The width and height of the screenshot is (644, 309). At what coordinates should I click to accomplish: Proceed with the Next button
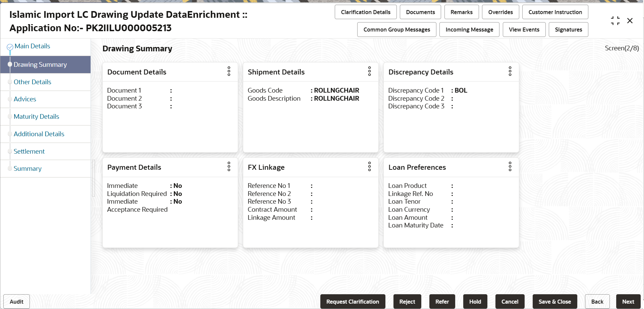click(628, 302)
